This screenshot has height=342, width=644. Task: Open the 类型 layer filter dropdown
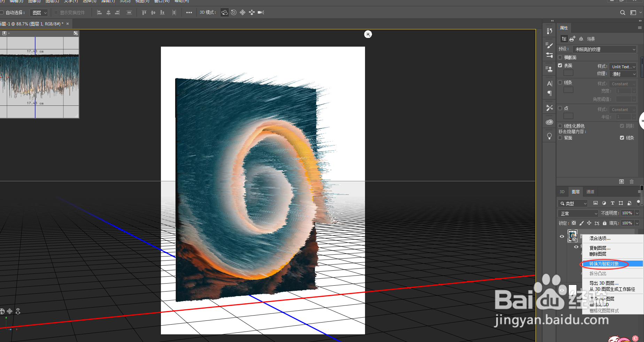(573, 204)
